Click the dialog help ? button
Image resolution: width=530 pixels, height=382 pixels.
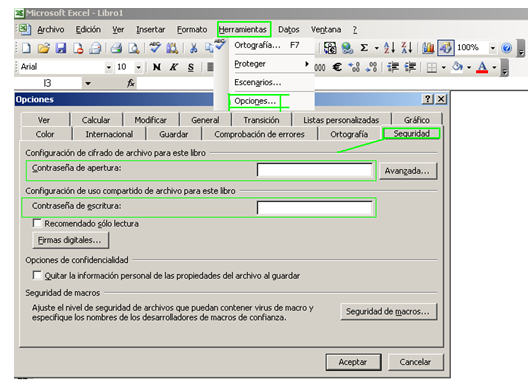tap(428, 99)
